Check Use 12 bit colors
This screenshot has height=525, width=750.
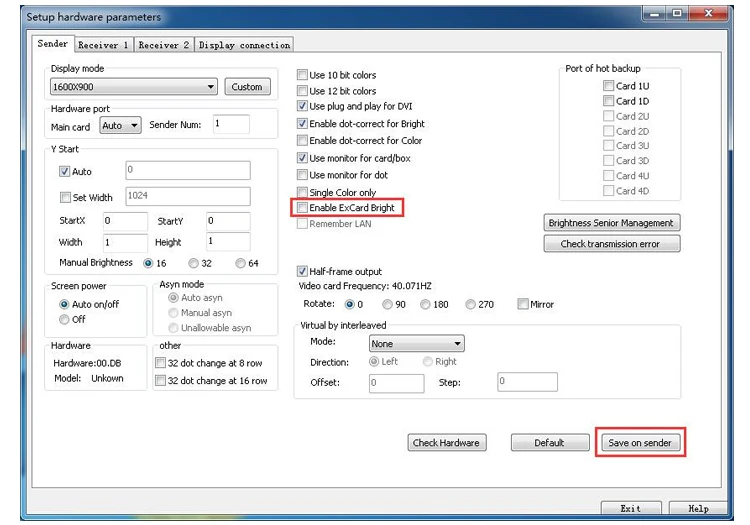tap(302, 90)
